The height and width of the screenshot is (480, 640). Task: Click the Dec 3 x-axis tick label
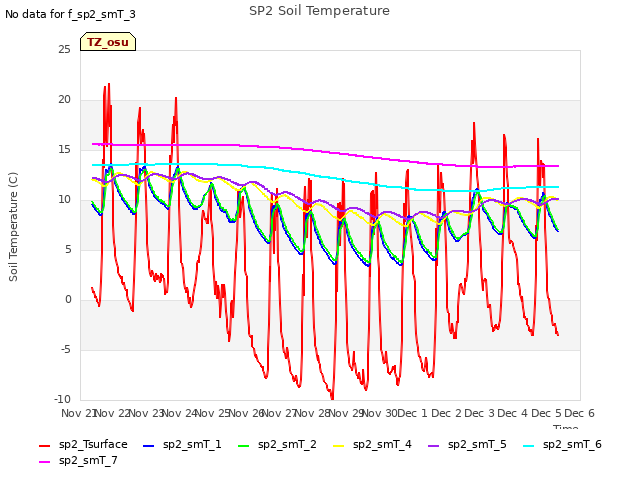coord(480,413)
